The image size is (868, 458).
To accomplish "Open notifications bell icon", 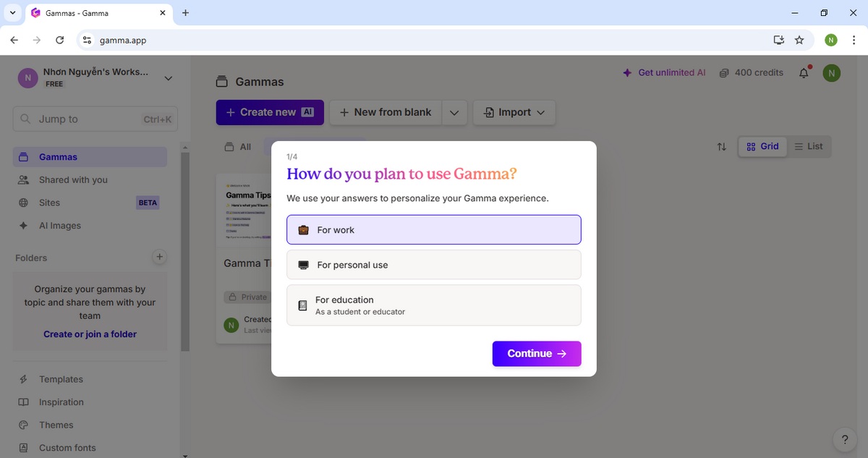I will (x=804, y=72).
